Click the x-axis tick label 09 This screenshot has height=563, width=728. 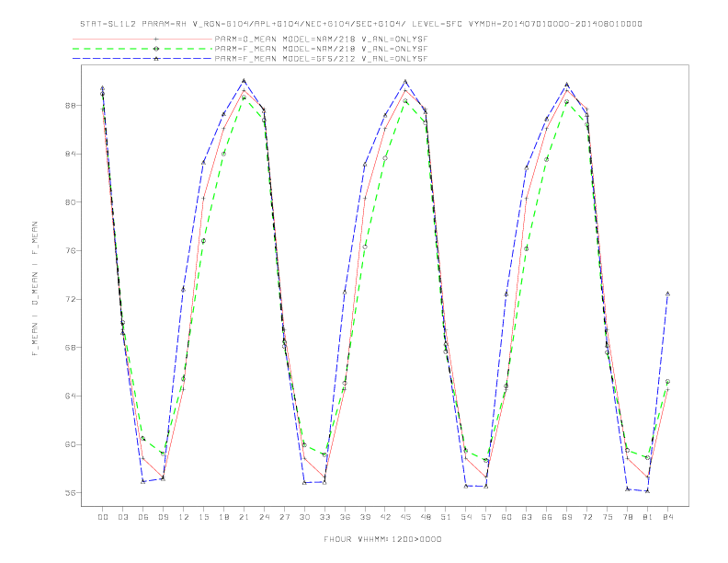[x=164, y=517]
